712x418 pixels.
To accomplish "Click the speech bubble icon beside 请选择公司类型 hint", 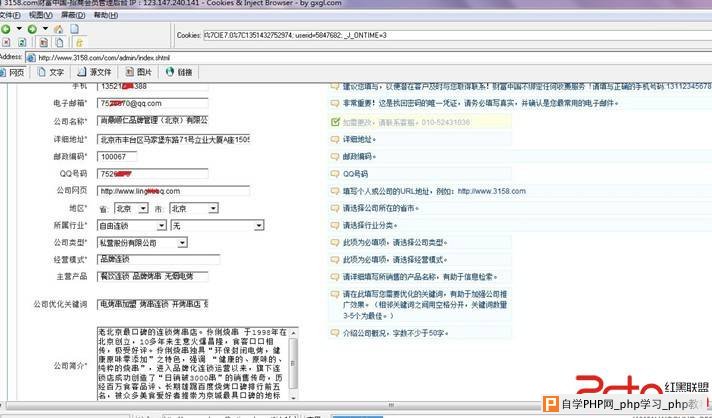I will pos(335,243).
